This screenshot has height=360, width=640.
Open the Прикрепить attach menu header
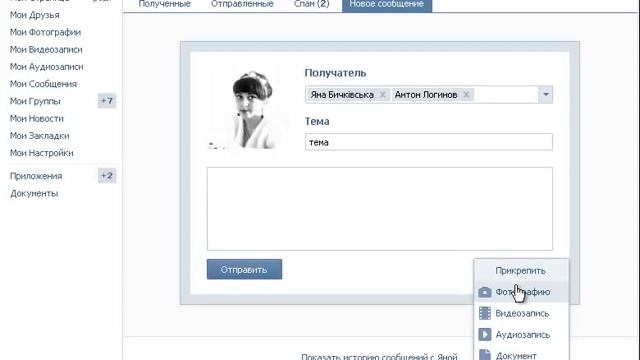520,271
